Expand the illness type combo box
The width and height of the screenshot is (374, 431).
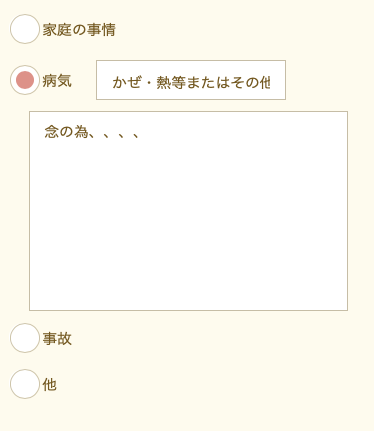coord(191,80)
